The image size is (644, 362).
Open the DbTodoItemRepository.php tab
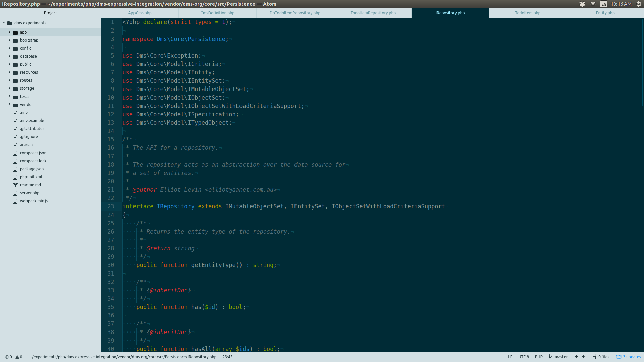tap(295, 13)
